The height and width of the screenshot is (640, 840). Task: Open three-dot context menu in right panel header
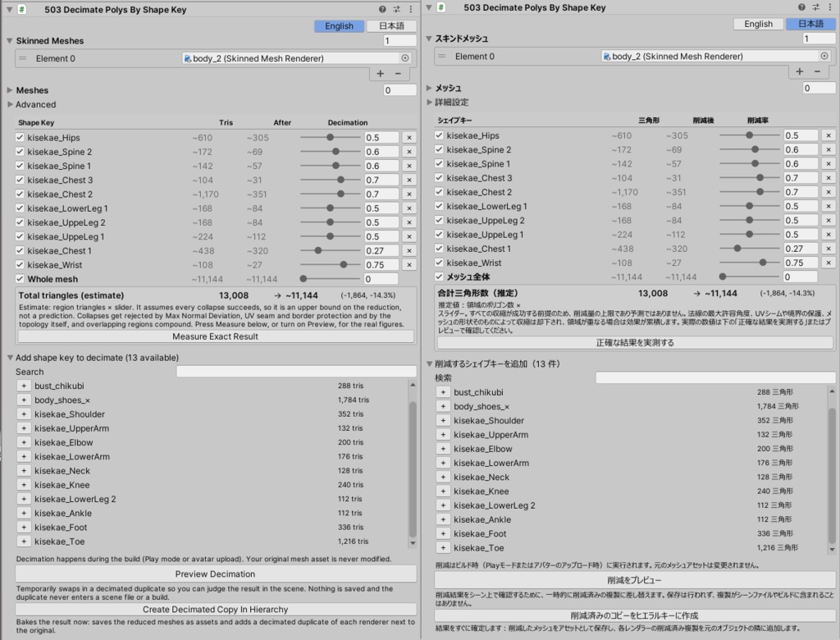(x=830, y=7)
